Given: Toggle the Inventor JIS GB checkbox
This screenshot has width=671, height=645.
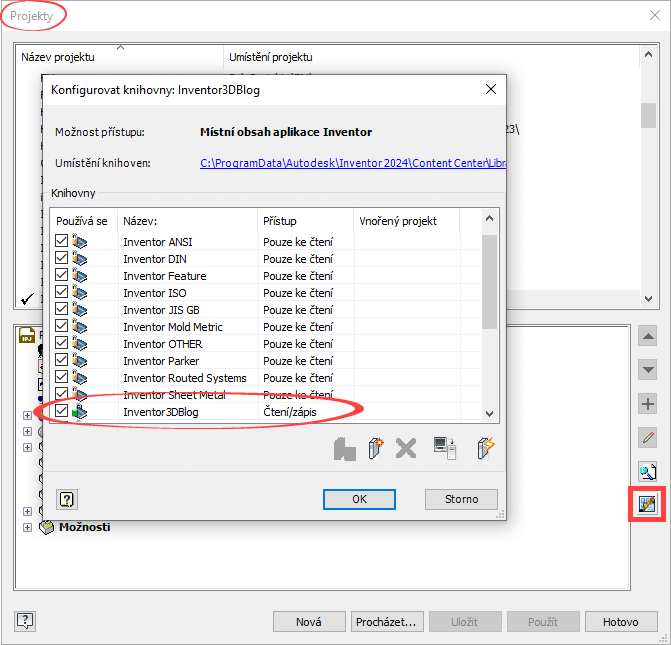Looking at the screenshot, I should tap(61, 309).
